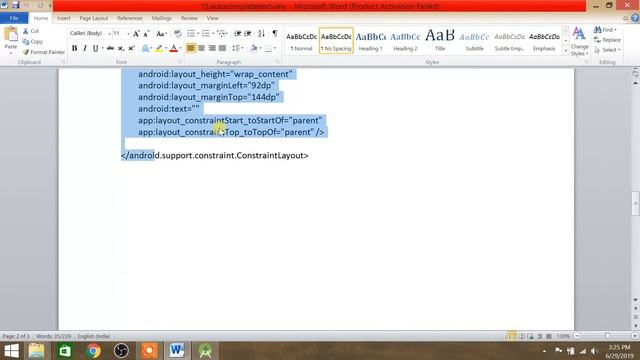Viewport: 640px width, 360px height.
Task: Open File Explorer from the taskbar
Action: (36, 351)
